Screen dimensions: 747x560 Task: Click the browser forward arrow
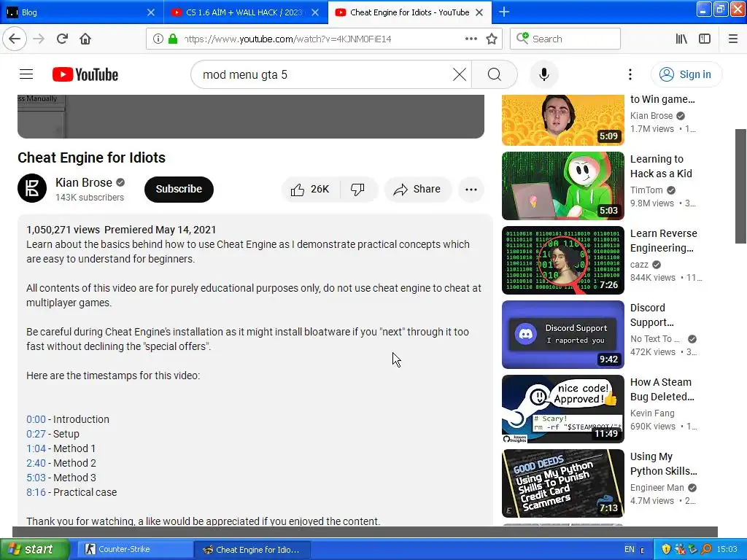39,39
